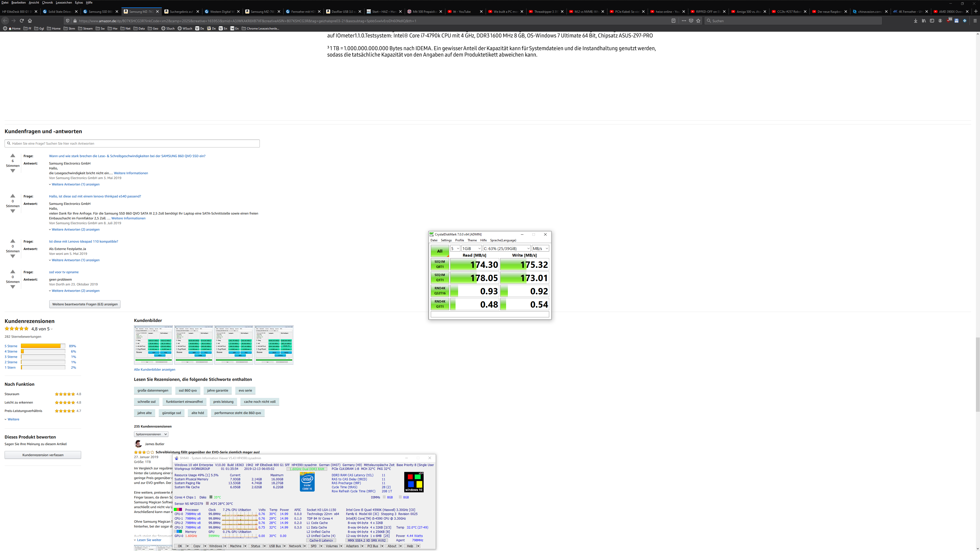Open the 1GiB test size dropdown
The image size is (980, 551).
(x=471, y=248)
